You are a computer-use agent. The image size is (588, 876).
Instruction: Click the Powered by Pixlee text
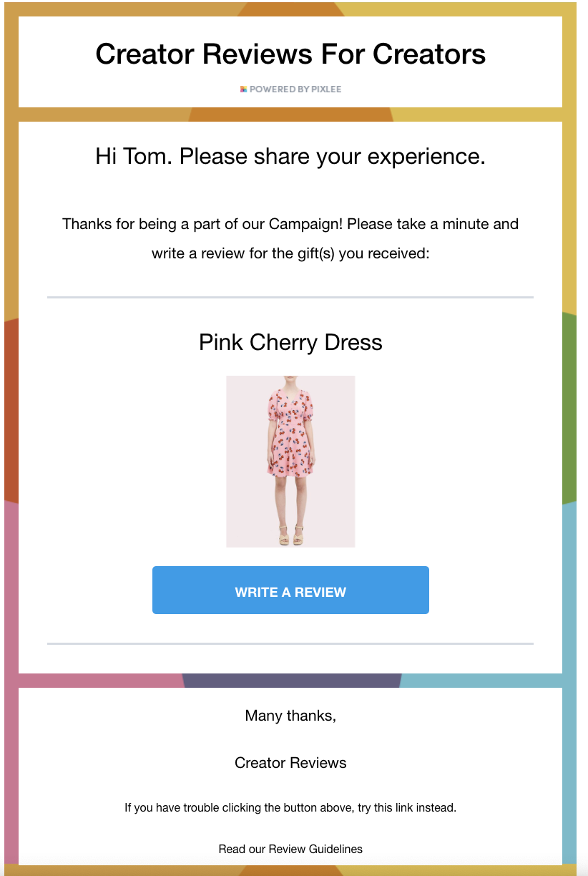click(x=295, y=89)
